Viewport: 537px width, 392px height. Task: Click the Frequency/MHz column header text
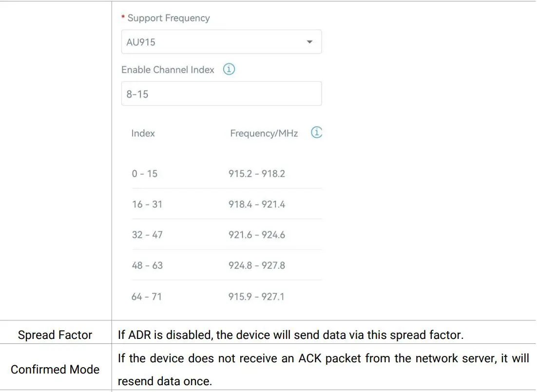264,133
